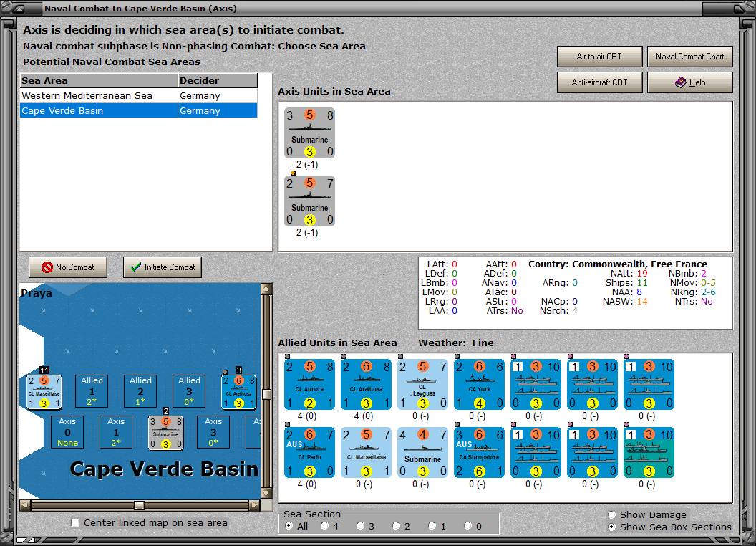The width and height of the screenshot is (756, 546).
Task: Select the CA Shropshire counter
Action: tap(479, 453)
